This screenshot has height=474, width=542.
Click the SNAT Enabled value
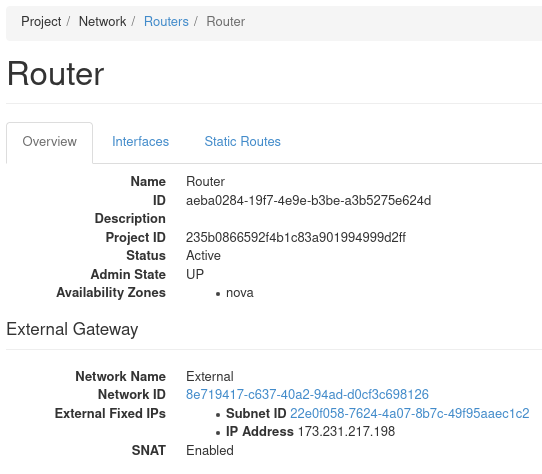point(210,450)
